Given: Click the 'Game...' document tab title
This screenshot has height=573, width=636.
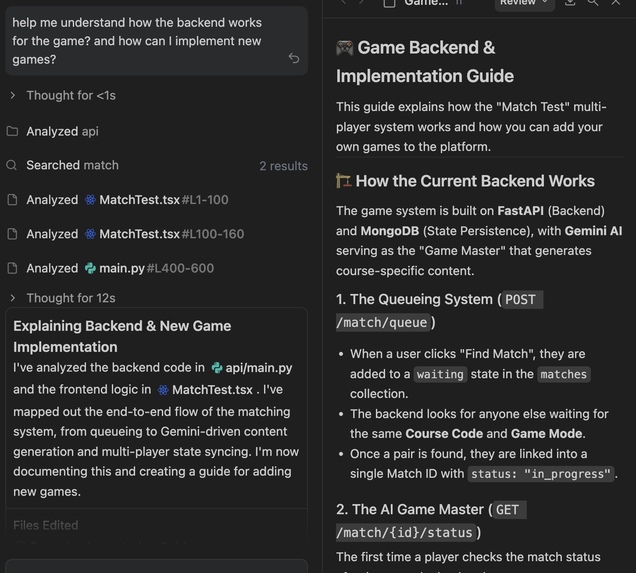Looking at the screenshot, I should click(426, 3).
